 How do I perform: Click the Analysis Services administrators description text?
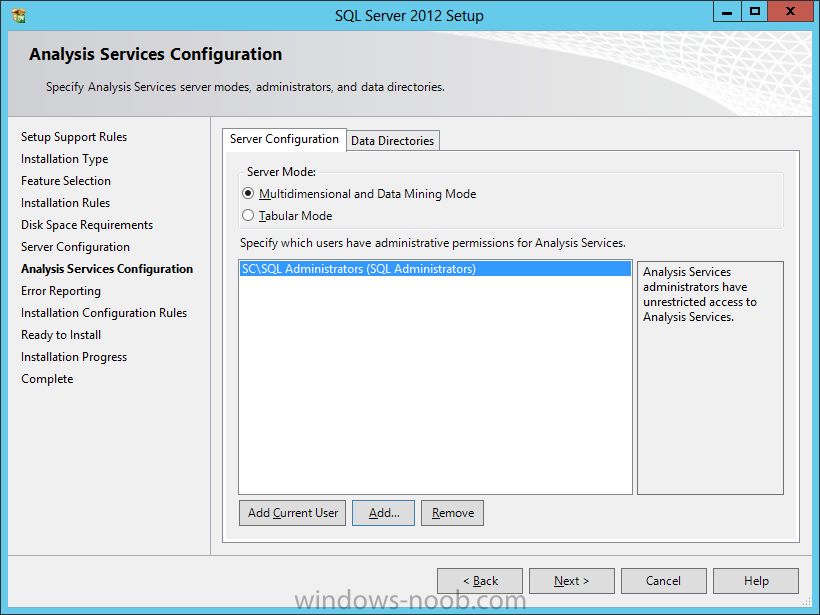(700, 294)
